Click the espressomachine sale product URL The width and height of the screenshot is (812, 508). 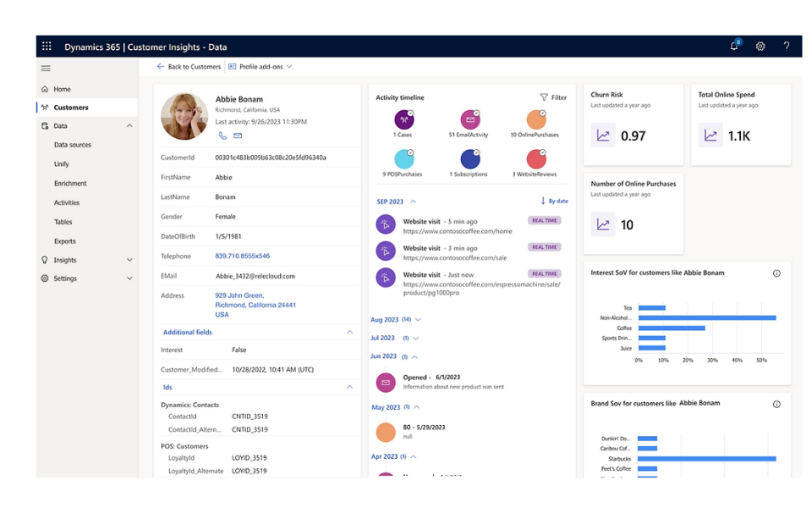pos(481,289)
